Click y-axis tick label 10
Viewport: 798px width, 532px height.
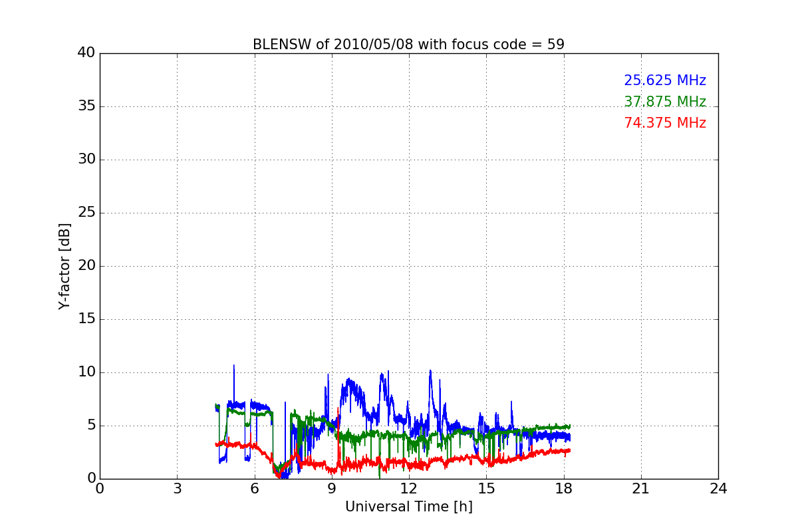pos(86,372)
